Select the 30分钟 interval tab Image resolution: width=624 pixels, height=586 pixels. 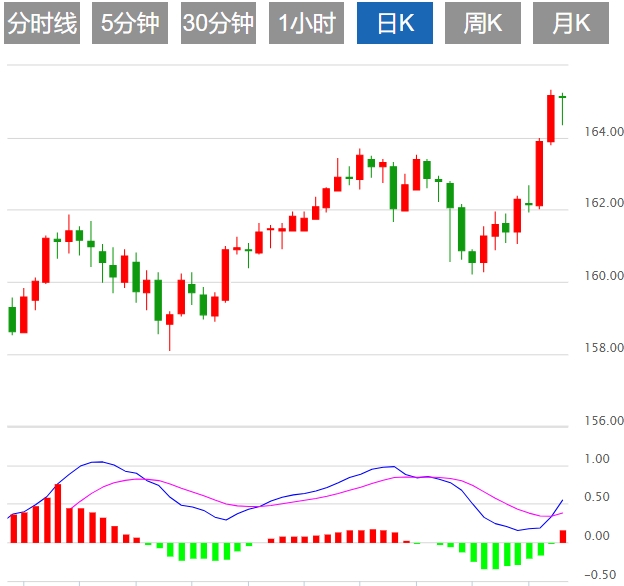tap(218, 23)
